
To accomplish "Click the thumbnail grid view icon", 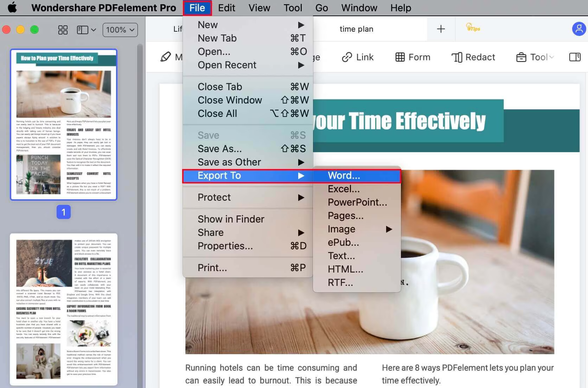I will pos(63,30).
